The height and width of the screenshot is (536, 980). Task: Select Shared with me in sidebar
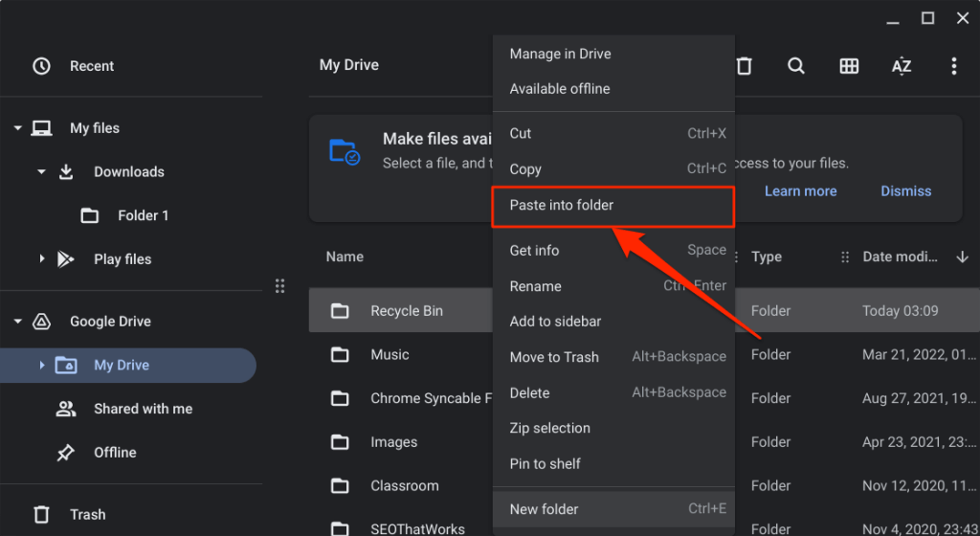pos(143,409)
